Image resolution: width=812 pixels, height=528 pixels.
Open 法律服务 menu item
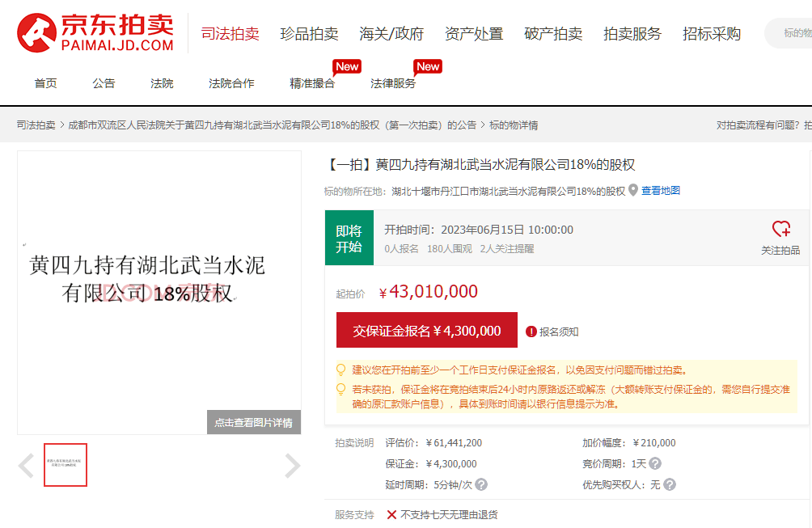pos(393,83)
